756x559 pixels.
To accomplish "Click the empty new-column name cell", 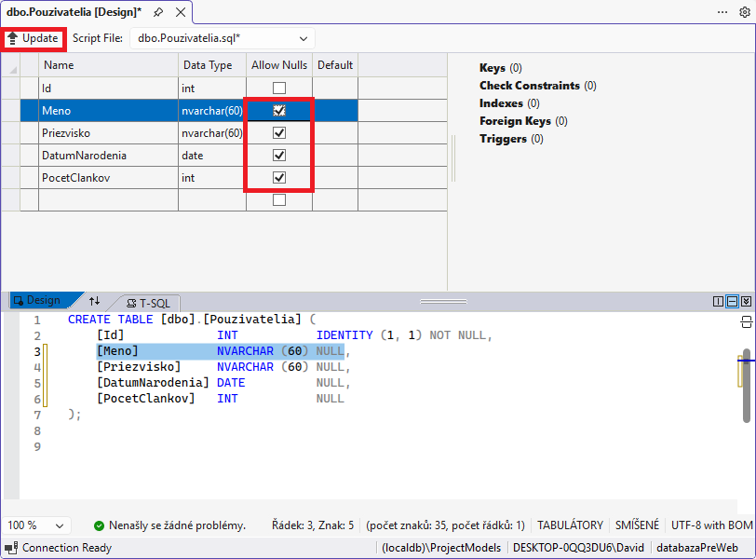I will tap(109, 199).
